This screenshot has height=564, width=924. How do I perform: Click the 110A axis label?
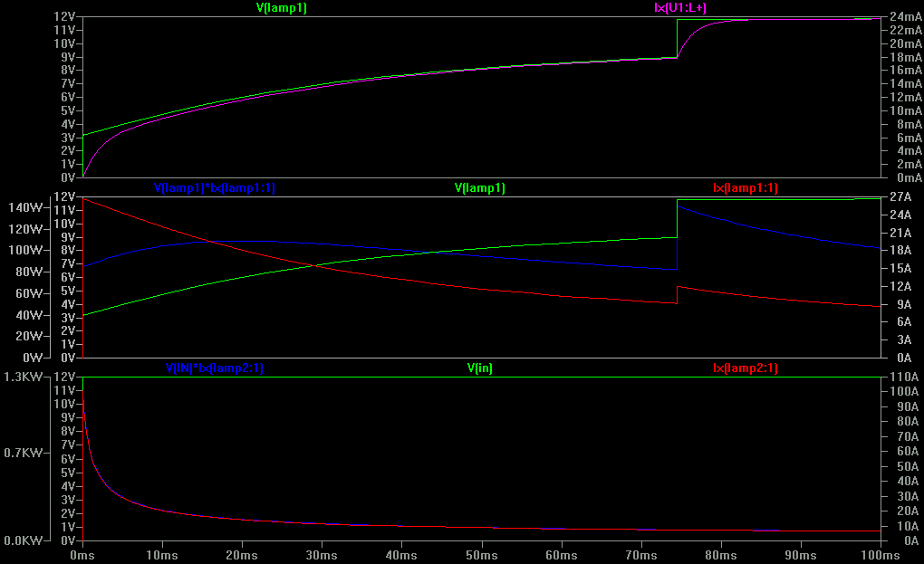[904, 377]
